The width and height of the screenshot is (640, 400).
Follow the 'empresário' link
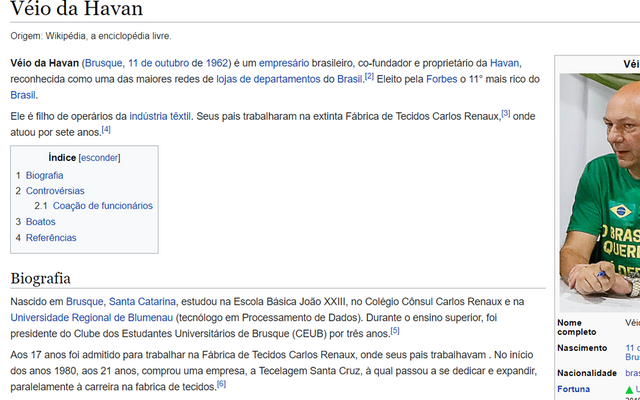pyautogui.click(x=284, y=63)
